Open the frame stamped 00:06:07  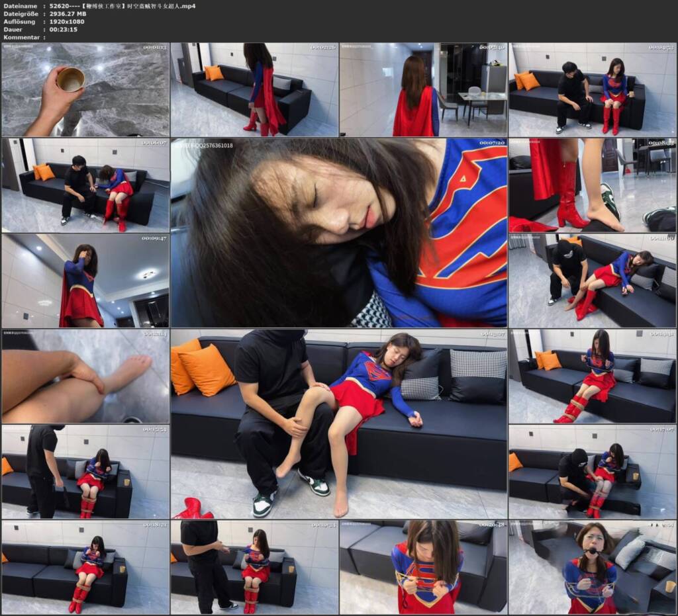tap(85, 185)
